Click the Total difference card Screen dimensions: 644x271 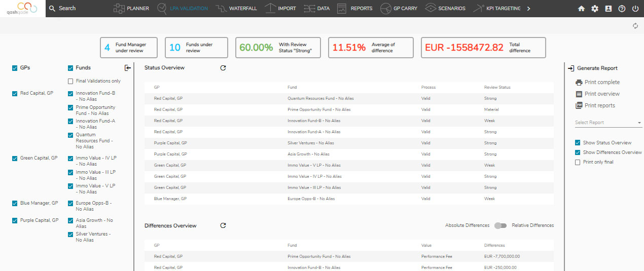[x=483, y=48]
